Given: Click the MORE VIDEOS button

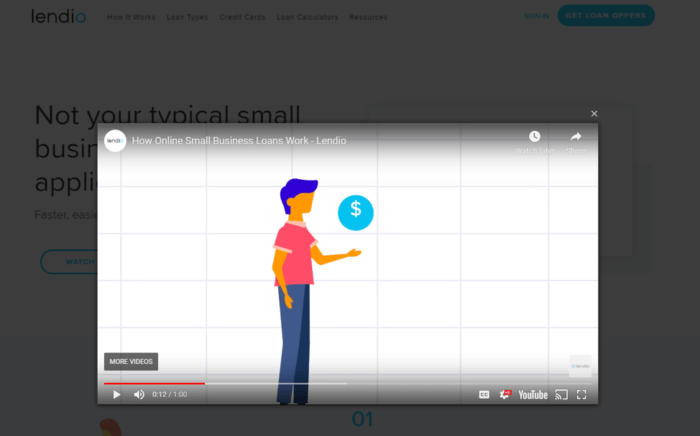Looking at the screenshot, I should tap(131, 361).
